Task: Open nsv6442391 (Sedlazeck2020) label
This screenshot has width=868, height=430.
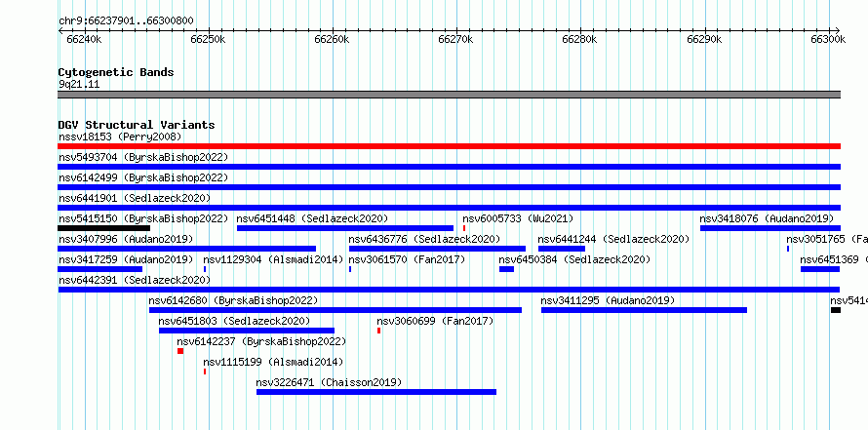Action: point(135,280)
